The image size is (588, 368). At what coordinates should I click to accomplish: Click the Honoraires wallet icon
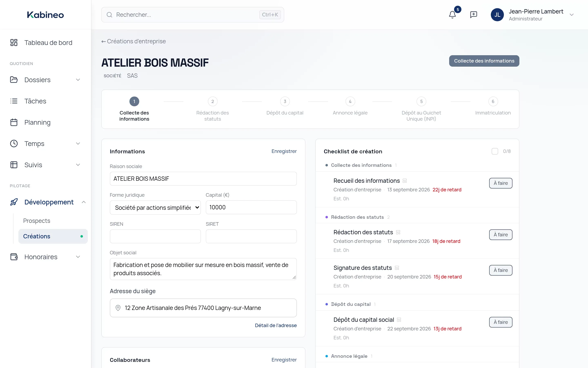pos(14,257)
